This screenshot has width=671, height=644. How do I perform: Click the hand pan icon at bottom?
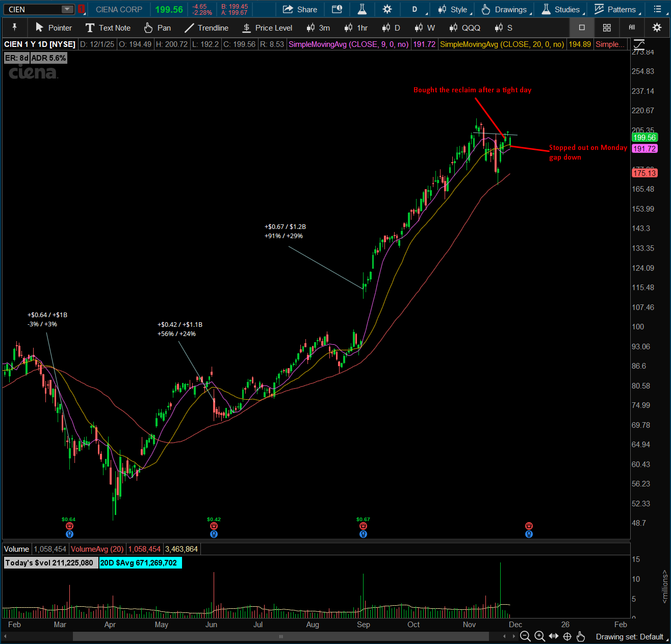coord(581,636)
